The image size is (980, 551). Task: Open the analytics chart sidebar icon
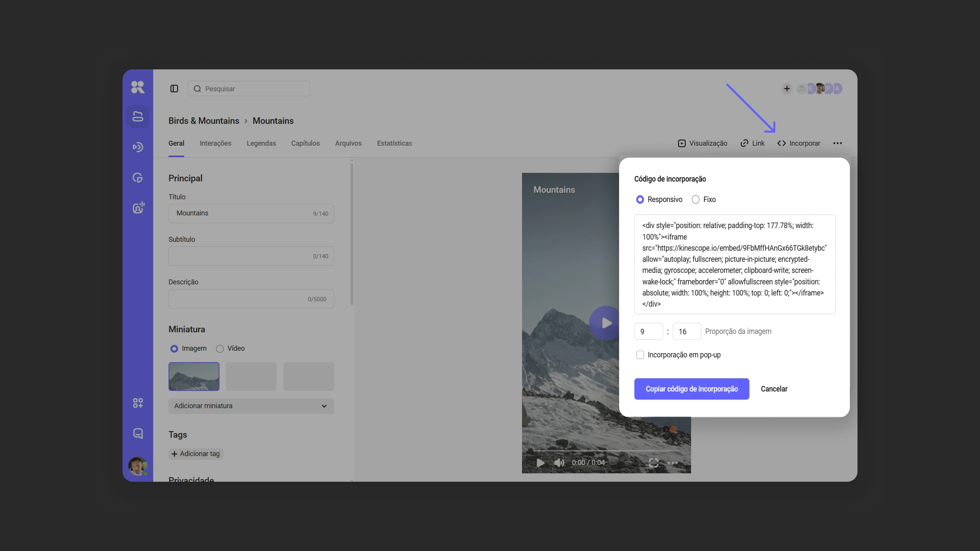[x=138, y=178]
